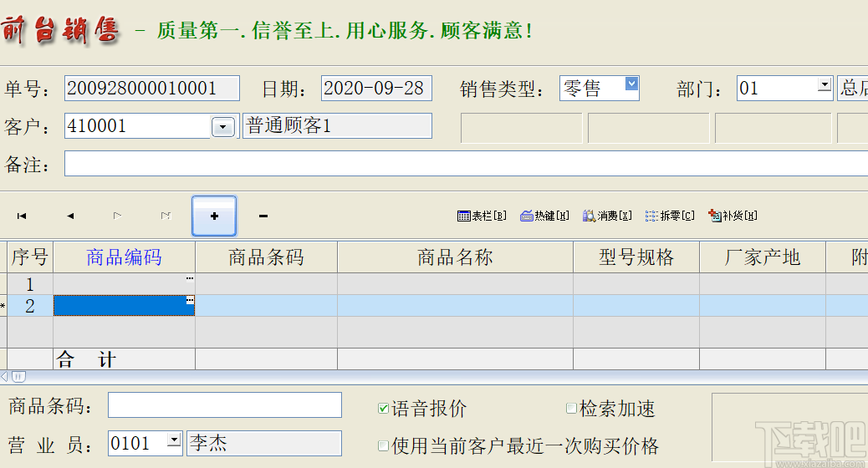Click 商品名称 column header

(x=455, y=257)
